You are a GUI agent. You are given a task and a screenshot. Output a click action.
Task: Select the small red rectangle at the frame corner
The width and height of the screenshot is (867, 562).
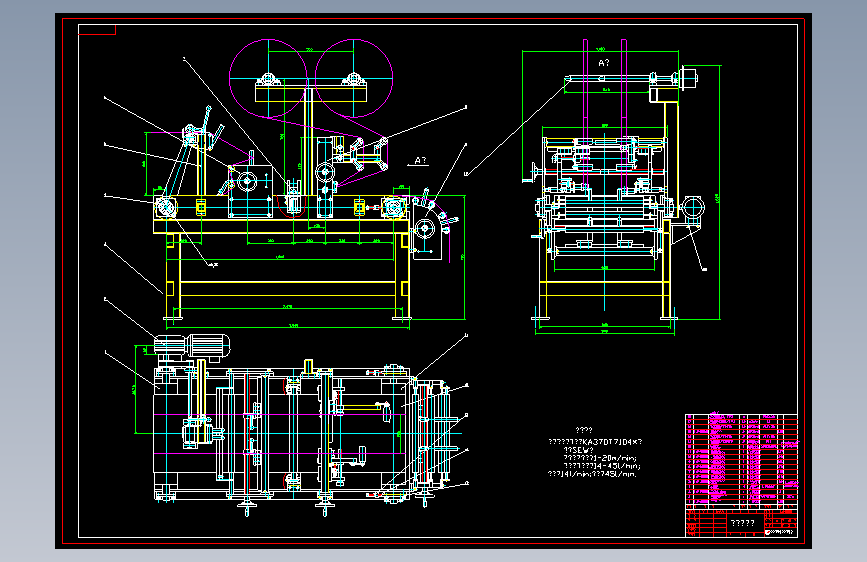97,29
